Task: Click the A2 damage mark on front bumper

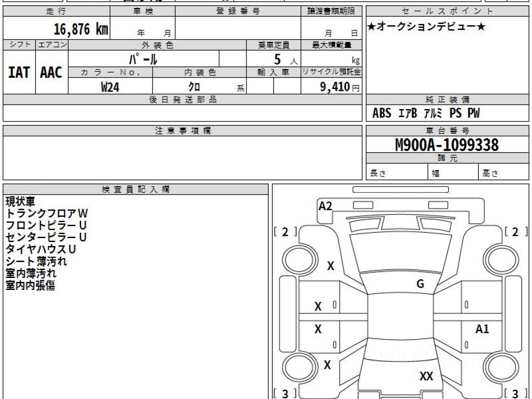Action: [325, 206]
